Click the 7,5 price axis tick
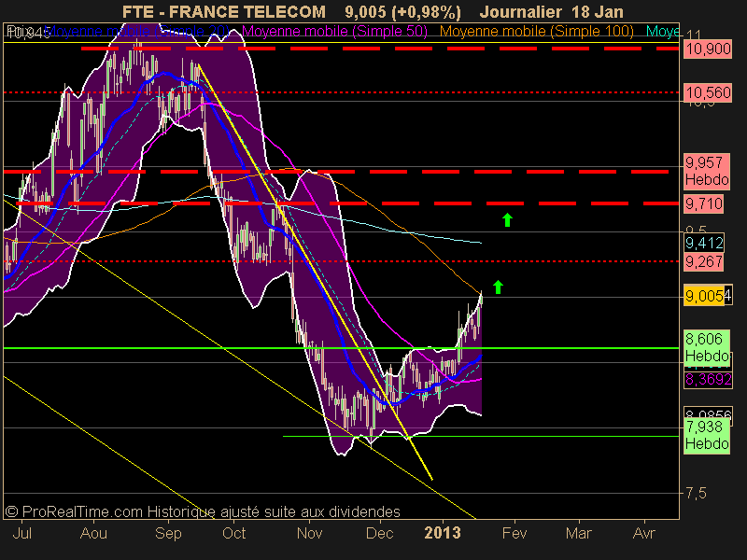This screenshot has width=747, height=560. tap(696, 494)
